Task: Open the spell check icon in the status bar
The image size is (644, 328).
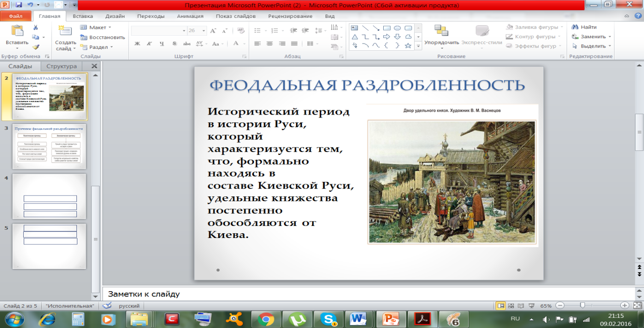Action: click(107, 306)
